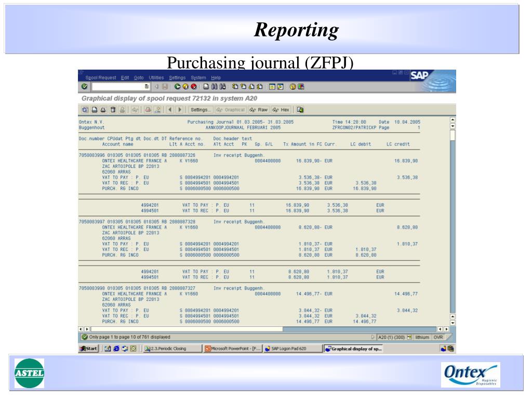Viewport: 532px width, 399px height.
Task: Click the next page right arrow
Action: coord(179,110)
